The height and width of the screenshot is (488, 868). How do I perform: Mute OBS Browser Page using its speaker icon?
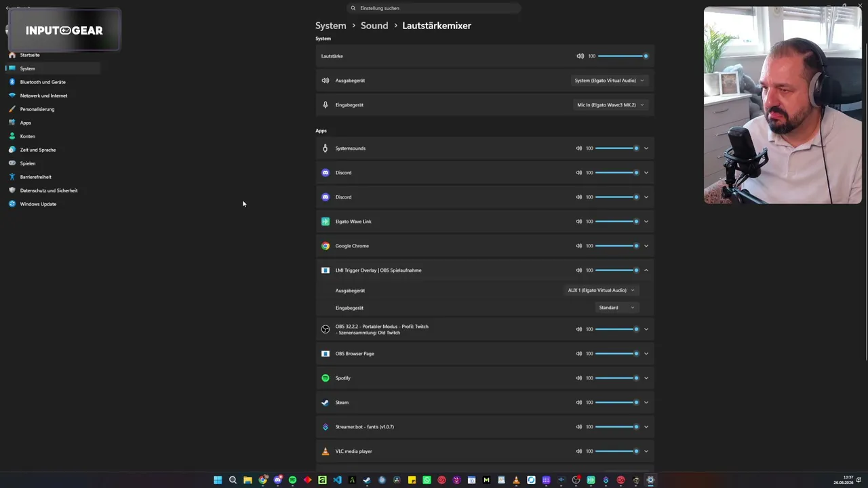point(579,354)
